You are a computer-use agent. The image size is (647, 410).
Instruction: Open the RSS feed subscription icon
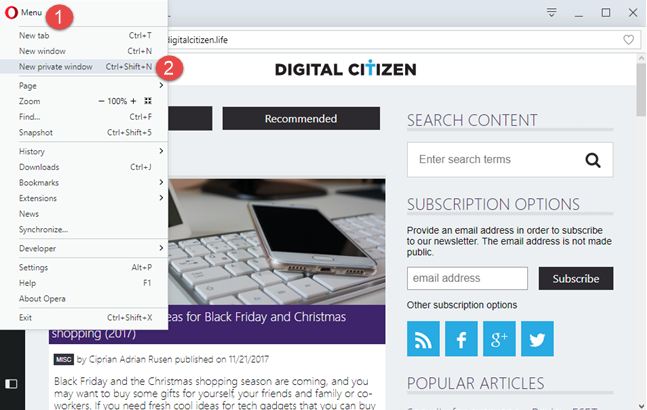click(423, 339)
